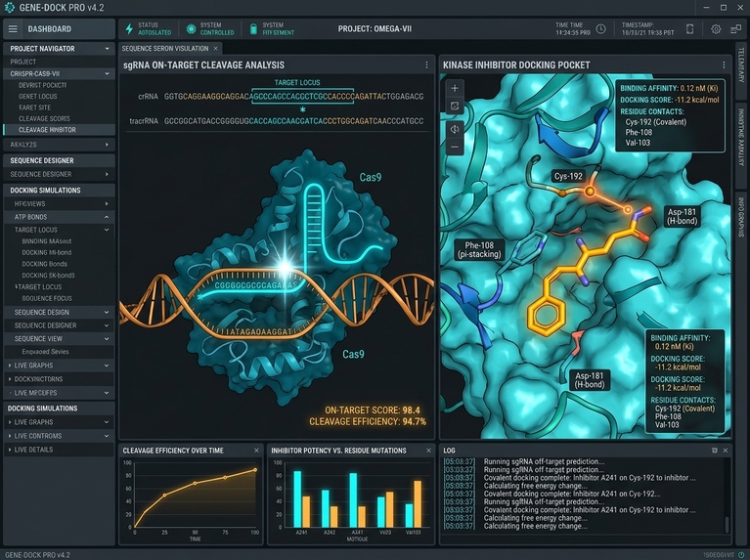Click the clock icon in the top bar
Image resolution: width=750 pixels, height=560 pixels.
[x=600, y=29]
